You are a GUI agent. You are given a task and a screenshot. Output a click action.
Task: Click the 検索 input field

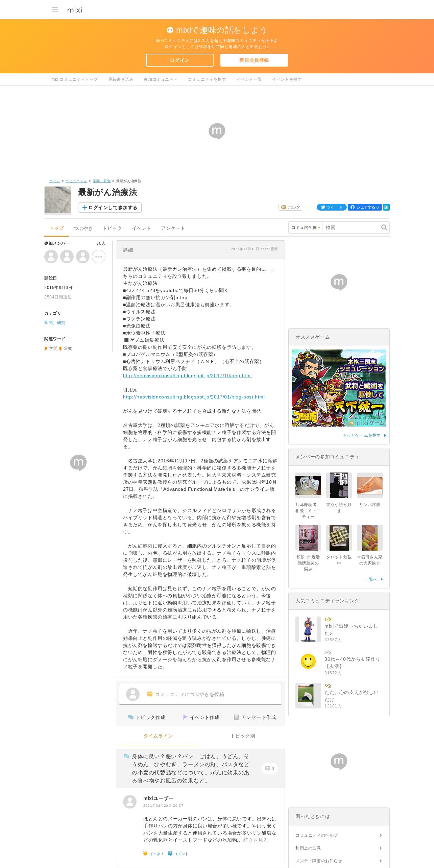click(x=351, y=227)
